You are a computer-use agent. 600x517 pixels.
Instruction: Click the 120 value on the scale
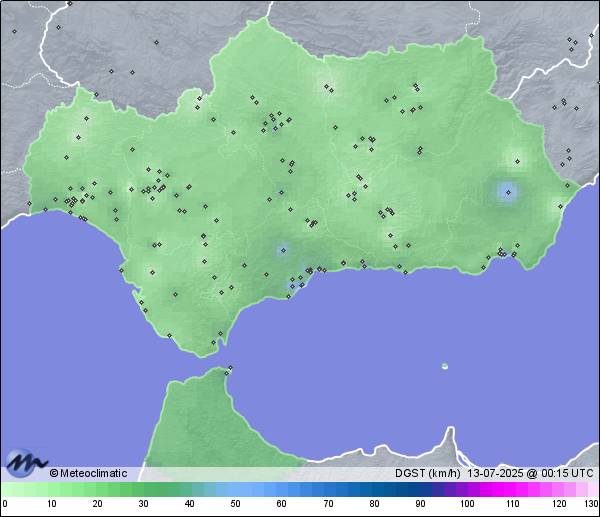point(559,504)
